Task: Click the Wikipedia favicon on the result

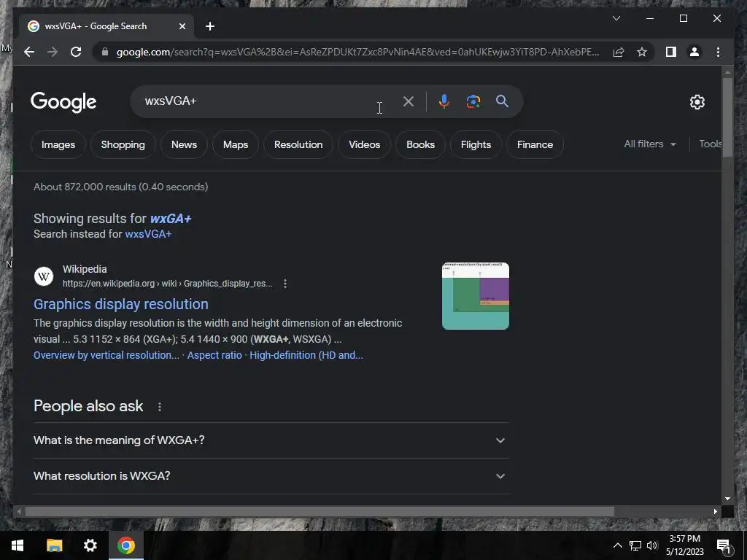Action: click(x=44, y=276)
